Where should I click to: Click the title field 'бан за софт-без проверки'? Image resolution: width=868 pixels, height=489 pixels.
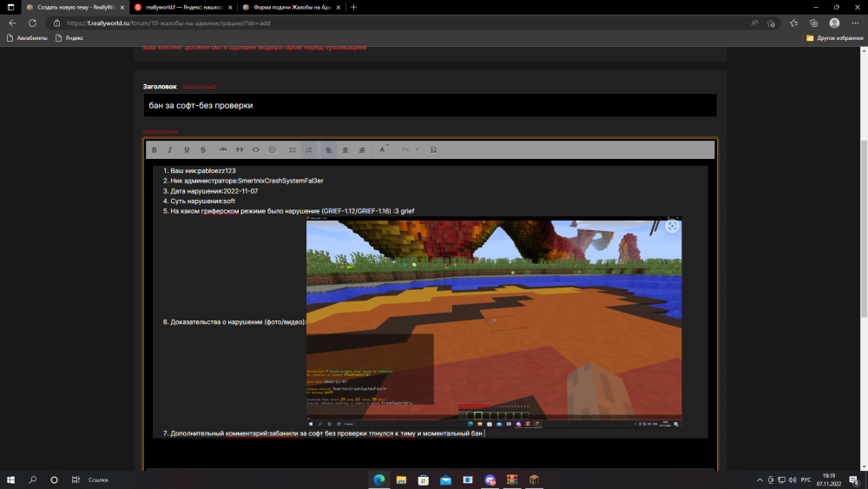[x=431, y=105]
